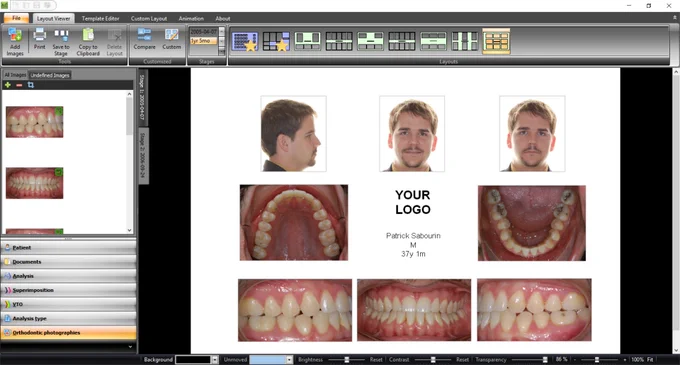
Task: Switch to the Template Editor tab
Action: coord(101,19)
